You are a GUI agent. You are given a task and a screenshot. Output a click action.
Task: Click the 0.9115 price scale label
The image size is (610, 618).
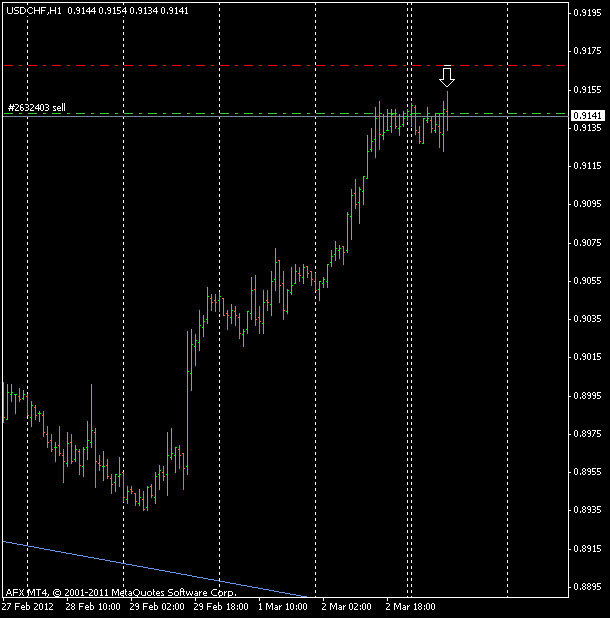tap(588, 166)
